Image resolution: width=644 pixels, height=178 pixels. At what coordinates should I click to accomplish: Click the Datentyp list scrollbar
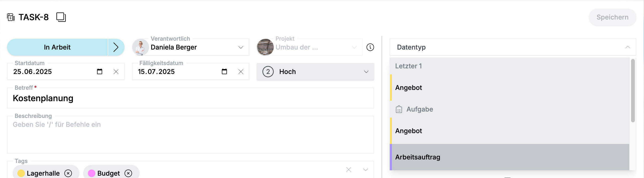pos(633,90)
